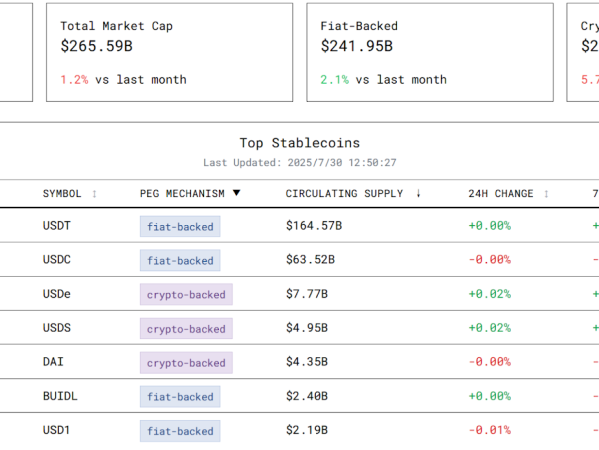Screen dimensions: 599x450
Task: Click USDT 24H change +0.00%
Action: click(490, 226)
